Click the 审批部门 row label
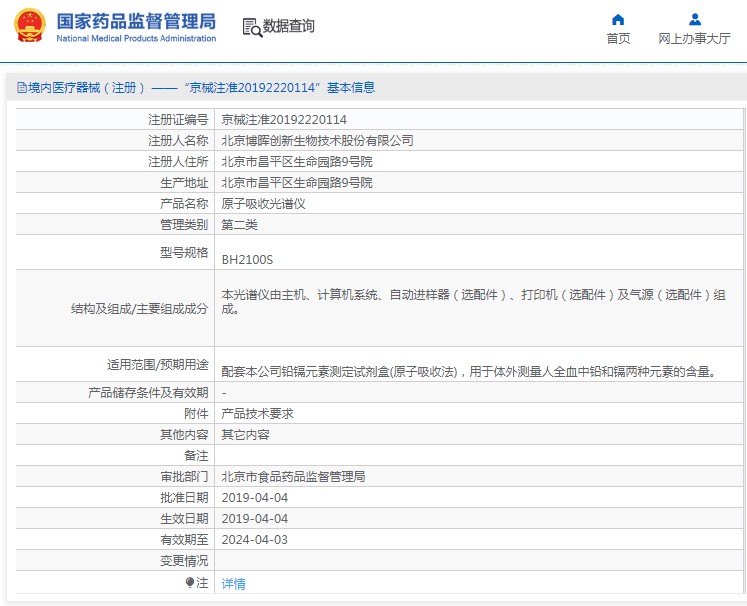 (x=184, y=476)
